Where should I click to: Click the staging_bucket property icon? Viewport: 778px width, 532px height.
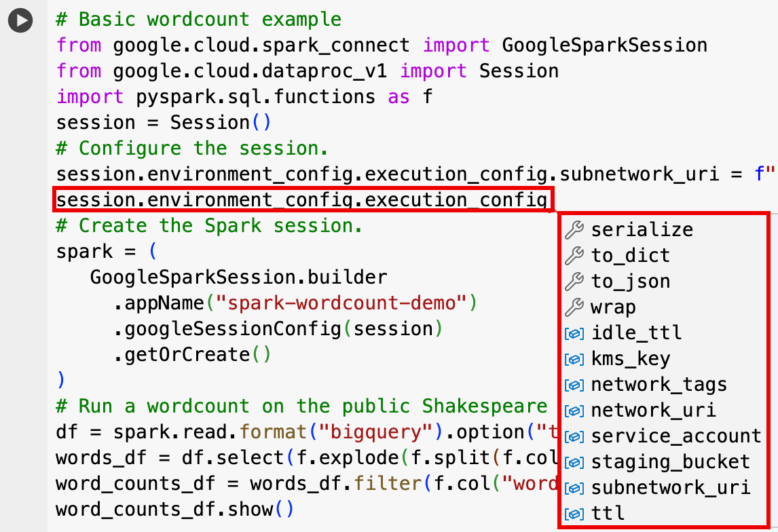click(x=572, y=461)
